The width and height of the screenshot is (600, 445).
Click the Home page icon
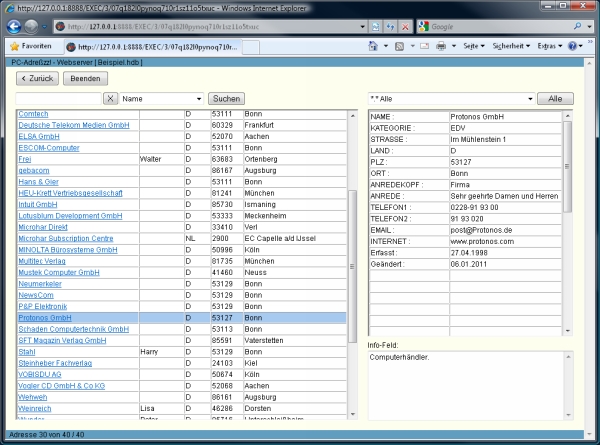pyautogui.click(x=373, y=46)
